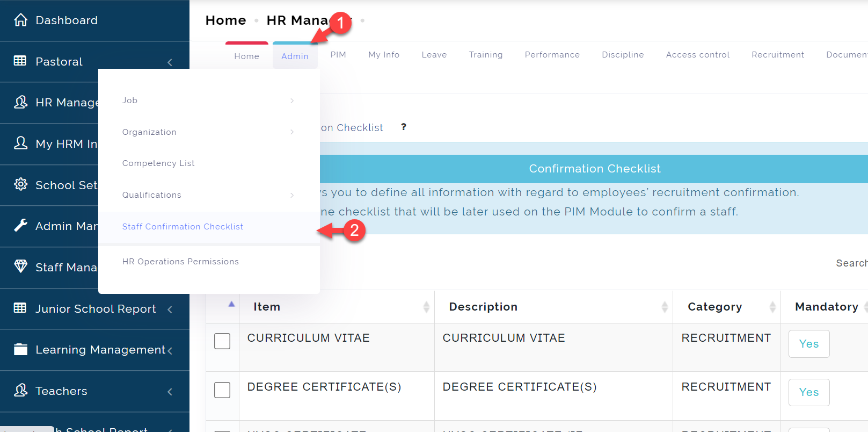Screen dimensions: 868x432
Task: Switch to the Leave tab
Action: pyautogui.click(x=434, y=55)
